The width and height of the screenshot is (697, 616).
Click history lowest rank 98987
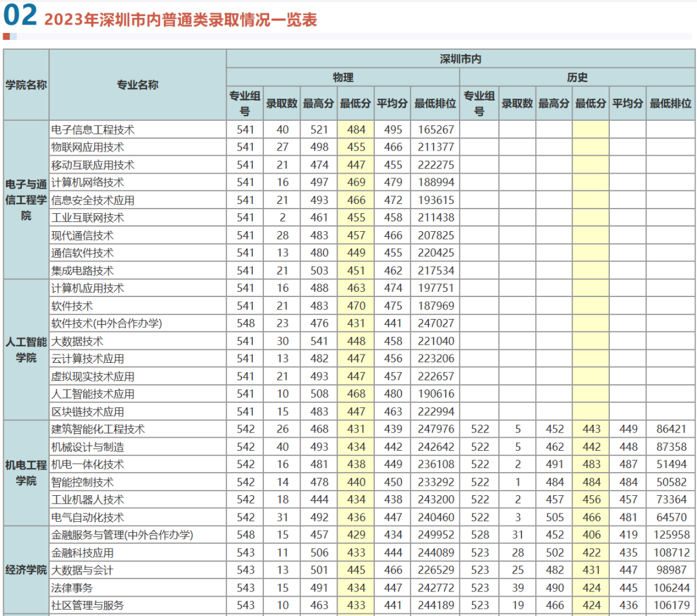click(671, 570)
